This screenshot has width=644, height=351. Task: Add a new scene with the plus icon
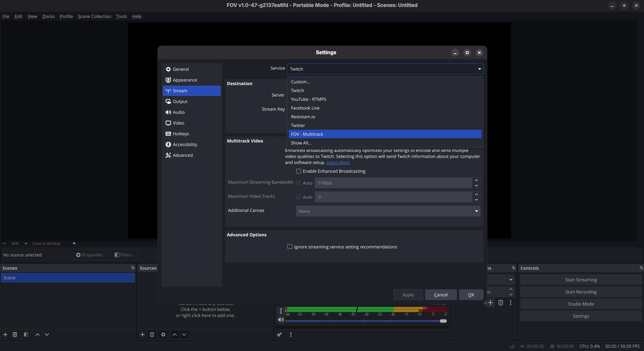pyautogui.click(x=5, y=334)
